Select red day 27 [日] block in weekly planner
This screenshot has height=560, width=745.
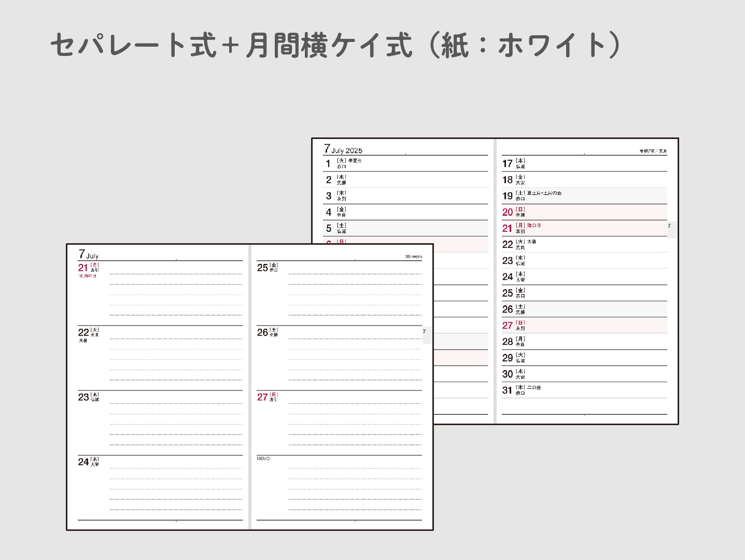pyautogui.click(x=339, y=423)
